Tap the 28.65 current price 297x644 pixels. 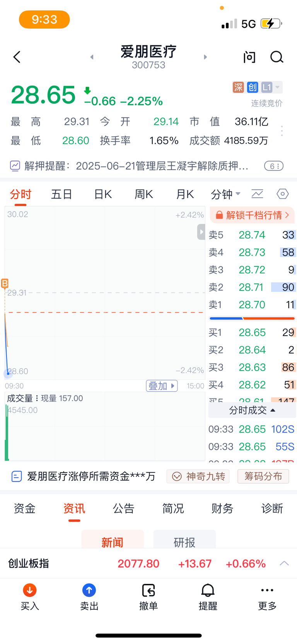[43, 95]
